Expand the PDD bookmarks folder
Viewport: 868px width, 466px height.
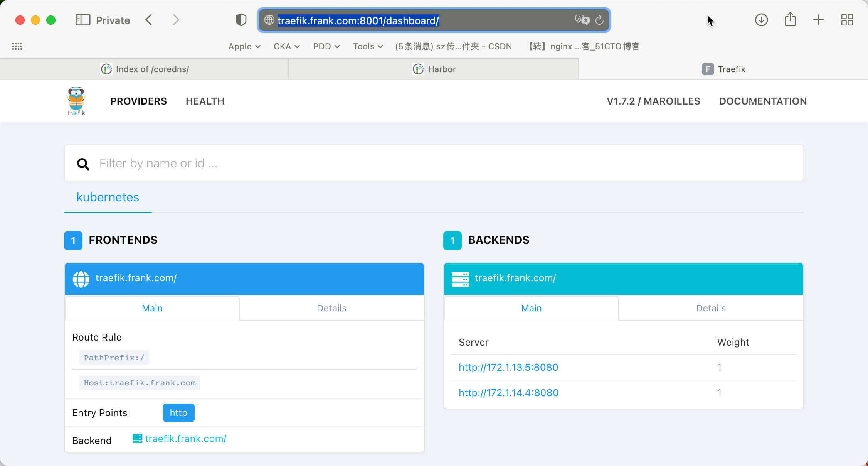pos(326,46)
